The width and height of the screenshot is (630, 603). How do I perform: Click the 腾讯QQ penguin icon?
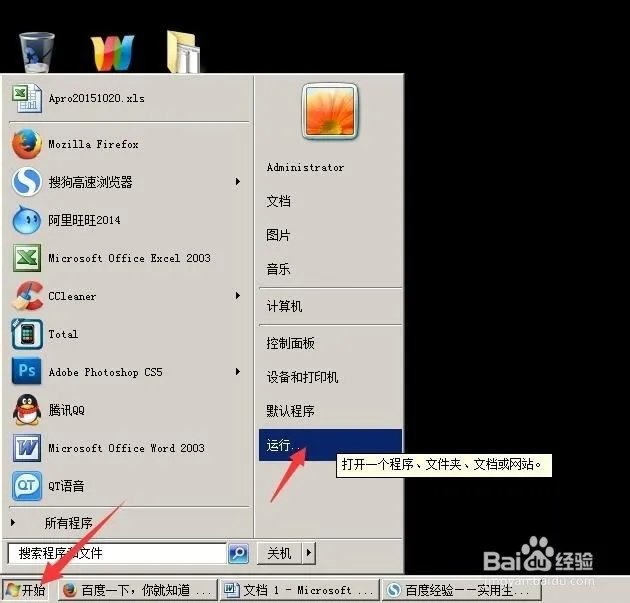(x=27, y=410)
